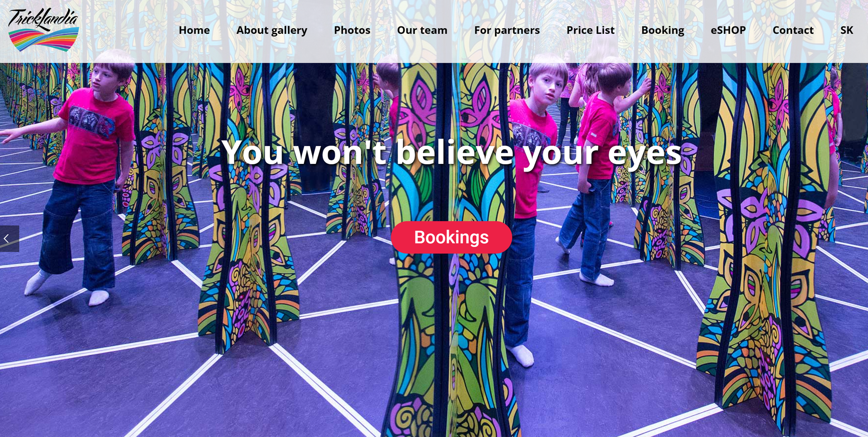
Task: View the Price List page
Action: [x=590, y=30]
